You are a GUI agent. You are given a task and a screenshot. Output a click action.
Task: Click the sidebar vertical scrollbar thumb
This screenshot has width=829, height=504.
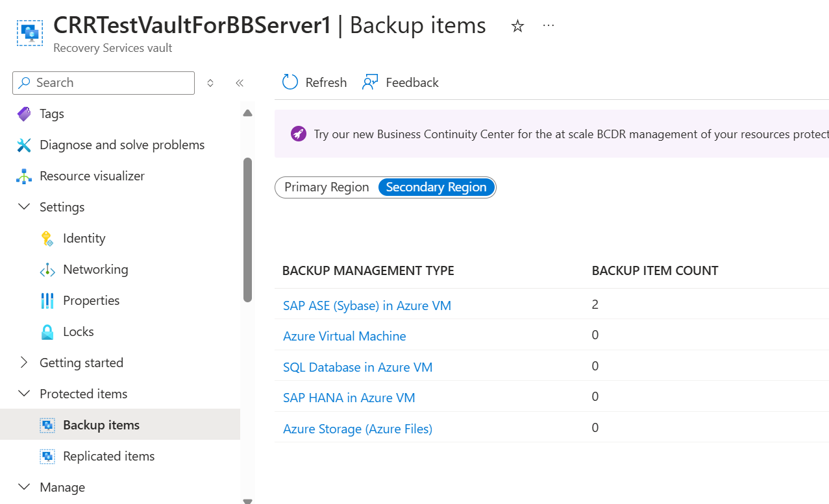247,229
